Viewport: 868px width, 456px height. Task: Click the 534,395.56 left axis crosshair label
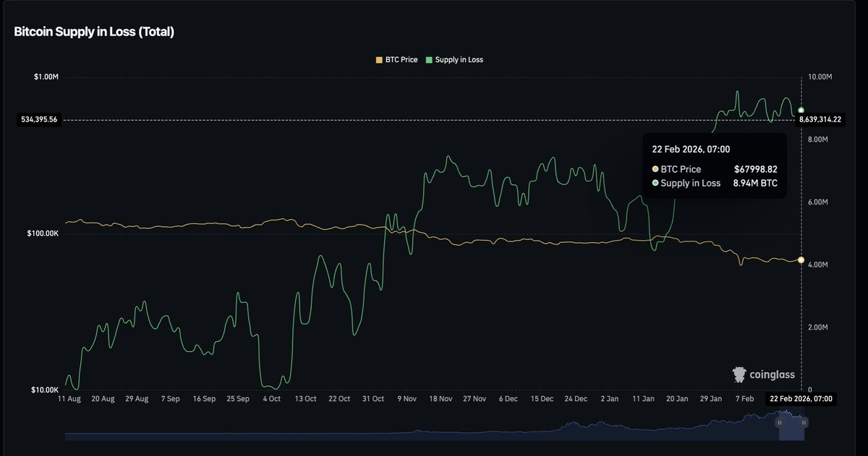click(40, 120)
